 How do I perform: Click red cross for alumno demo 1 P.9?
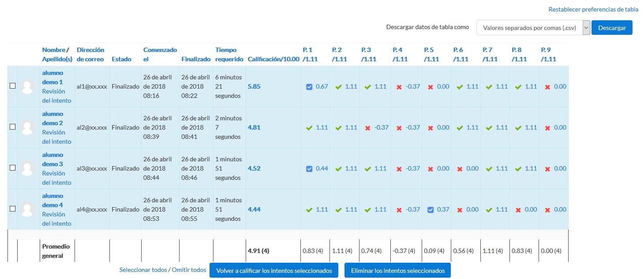pos(547,87)
